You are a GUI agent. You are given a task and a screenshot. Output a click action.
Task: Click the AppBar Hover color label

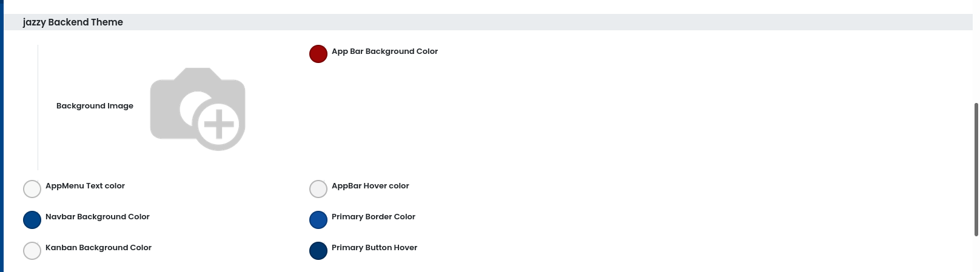(370, 186)
